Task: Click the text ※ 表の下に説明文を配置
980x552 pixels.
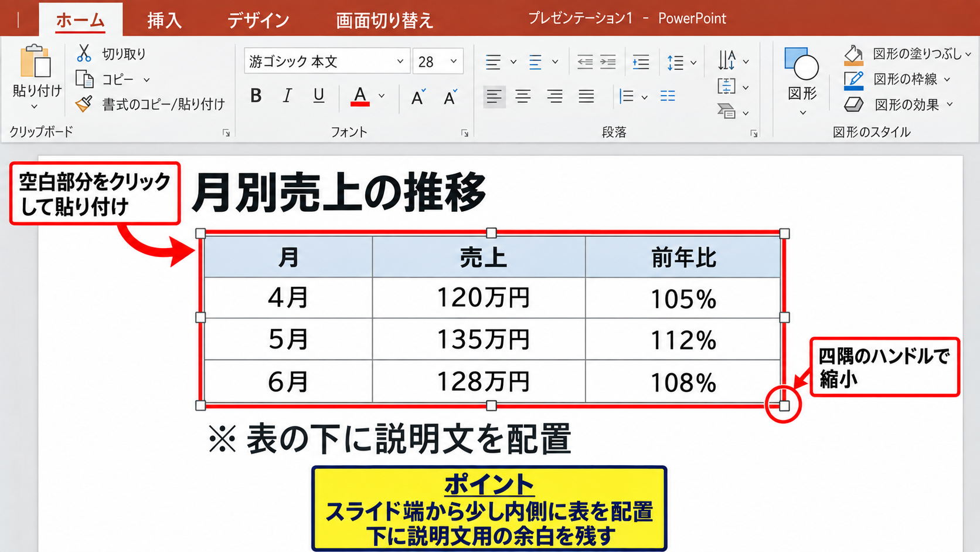Action: (390, 439)
